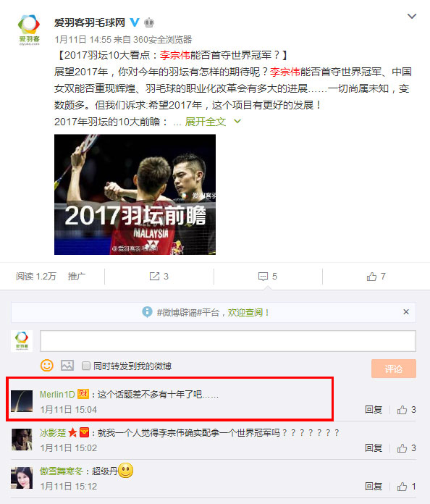The width and height of the screenshot is (430, 504).
Task: Check 同时转发到我的微博 checkbox
Action: [x=86, y=366]
